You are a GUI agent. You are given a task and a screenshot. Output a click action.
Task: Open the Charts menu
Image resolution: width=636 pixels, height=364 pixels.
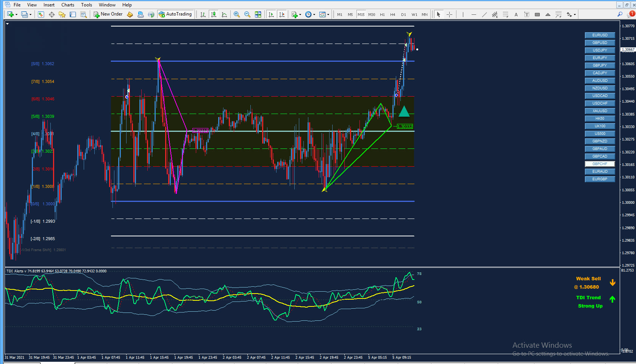point(68,5)
